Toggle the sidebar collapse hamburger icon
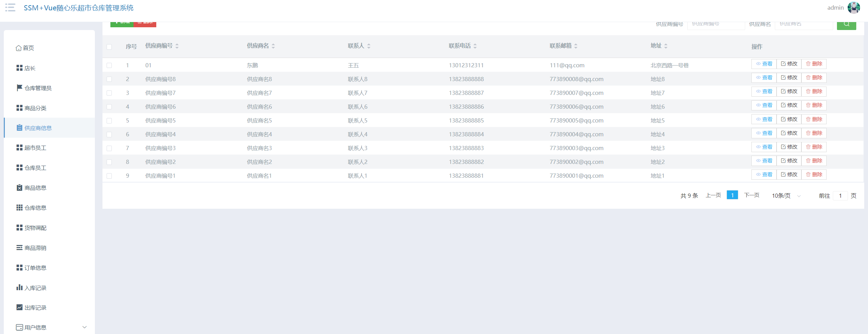The width and height of the screenshot is (868, 334). 10,8
